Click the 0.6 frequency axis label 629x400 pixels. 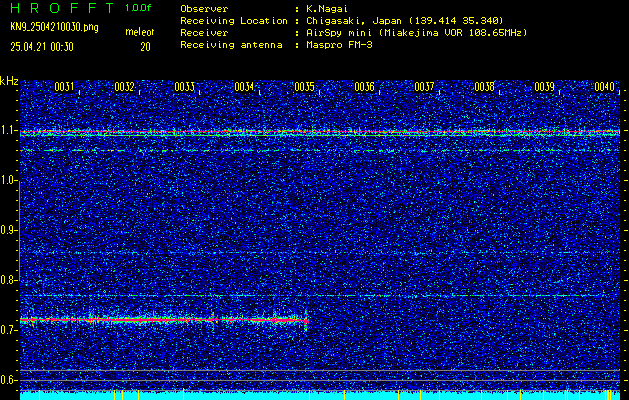8,380
